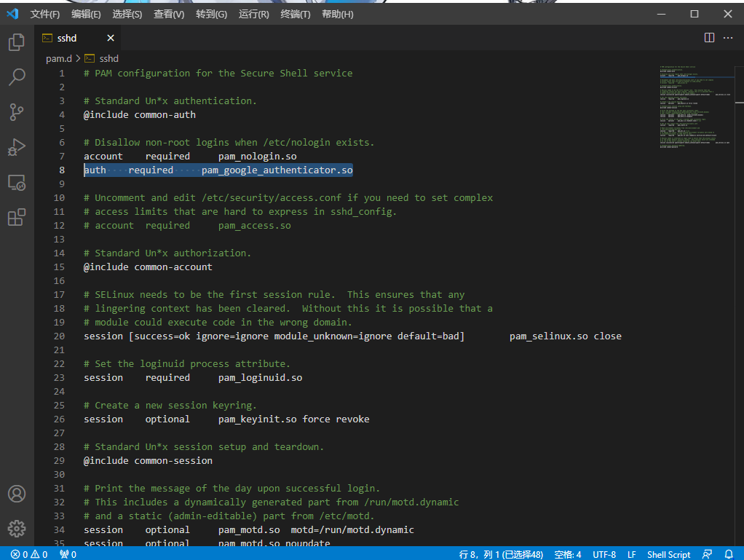
Task: Open the Manage settings gear icon
Action: tap(16, 529)
